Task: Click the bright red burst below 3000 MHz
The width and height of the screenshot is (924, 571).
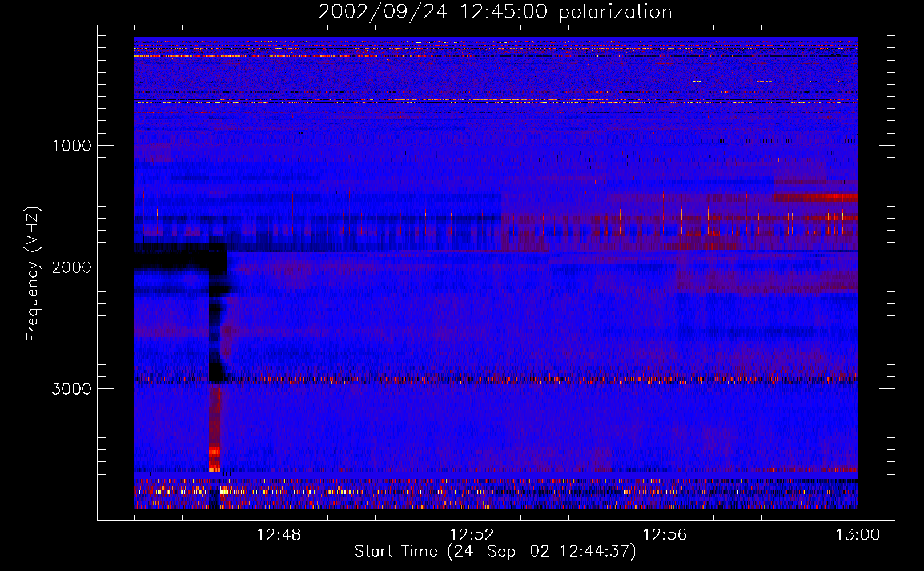Action: [x=214, y=428]
